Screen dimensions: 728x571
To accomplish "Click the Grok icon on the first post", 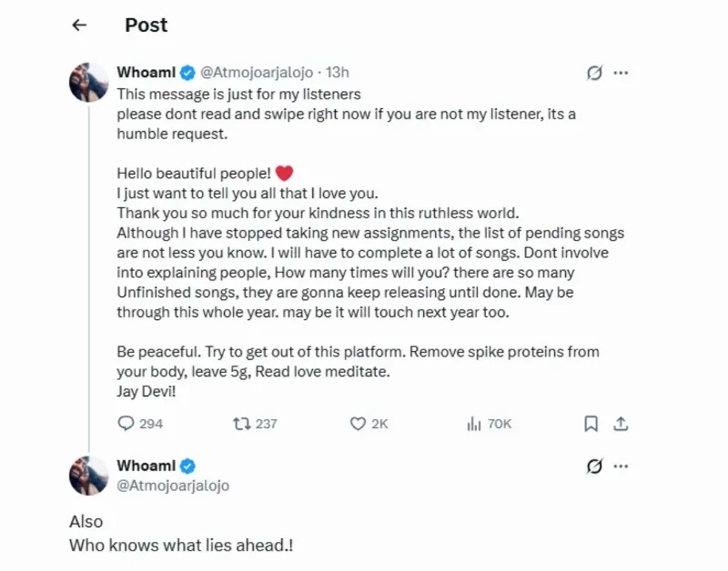I will 594,74.
